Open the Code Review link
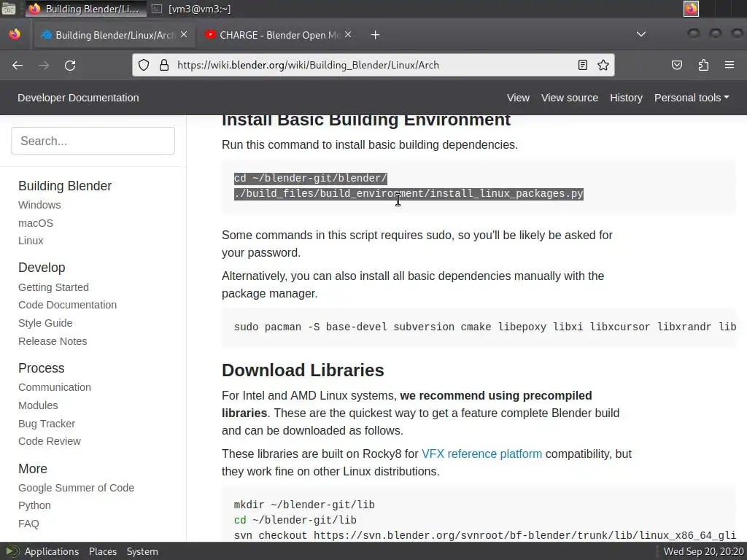Viewport: 747px width, 560px height. [x=50, y=441]
